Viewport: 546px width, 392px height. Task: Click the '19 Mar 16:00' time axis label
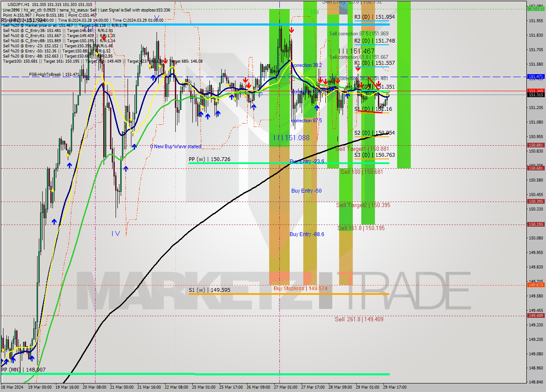67,387
